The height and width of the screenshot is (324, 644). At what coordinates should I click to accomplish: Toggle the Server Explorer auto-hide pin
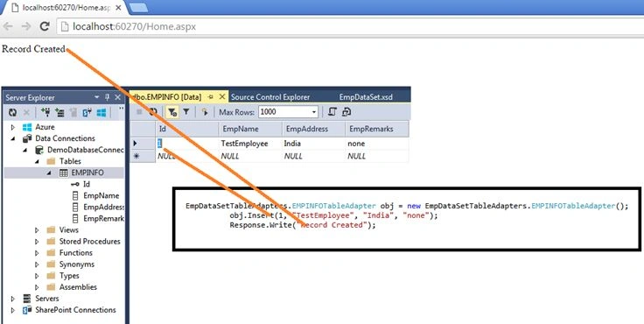[108, 97]
